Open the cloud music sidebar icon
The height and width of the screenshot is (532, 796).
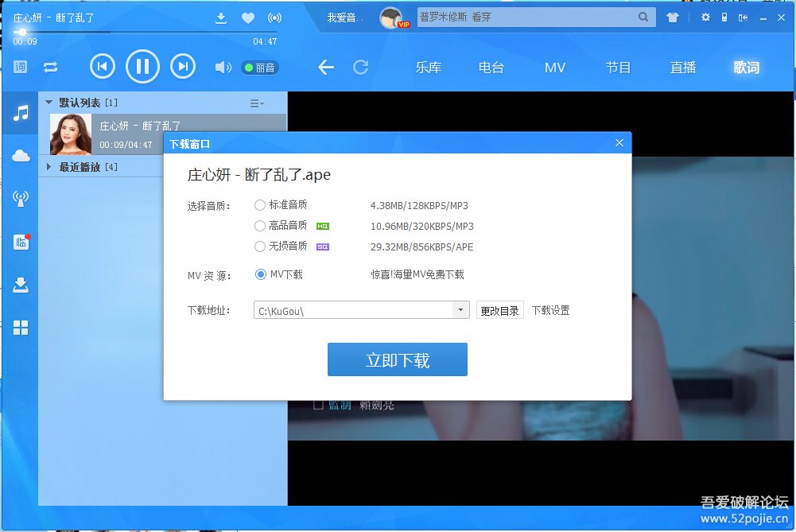21,155
